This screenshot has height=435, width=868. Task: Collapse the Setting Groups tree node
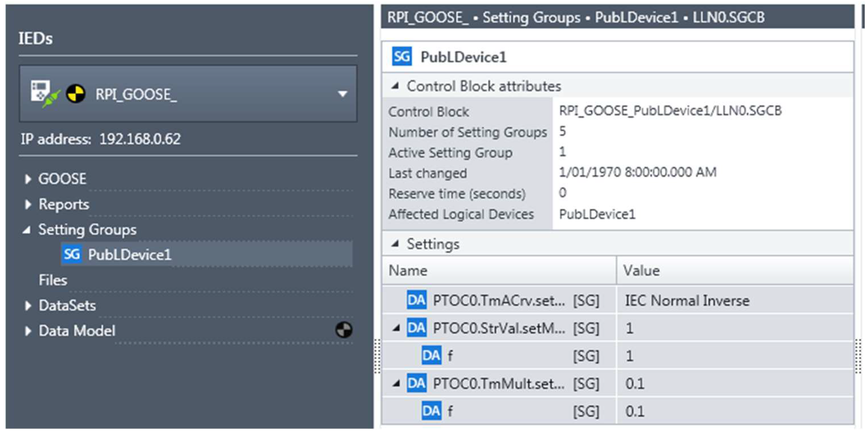tap(27, 230)
